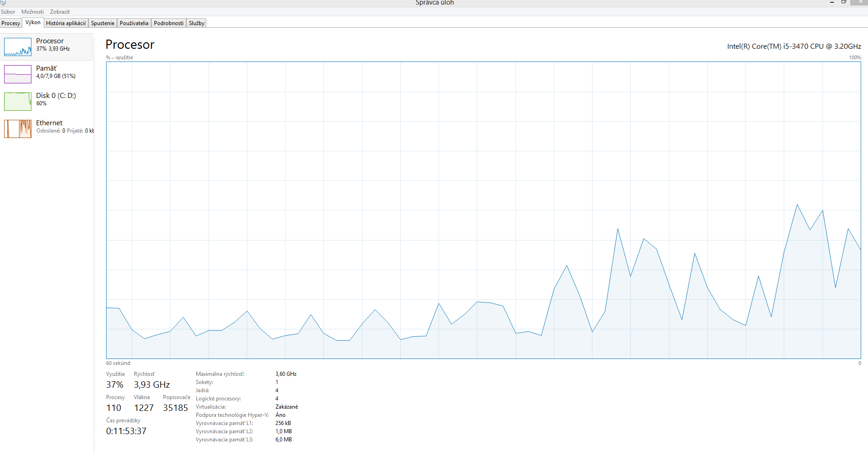Maximize the Správca úloh window
868x456 pixels.
point(843,2)
